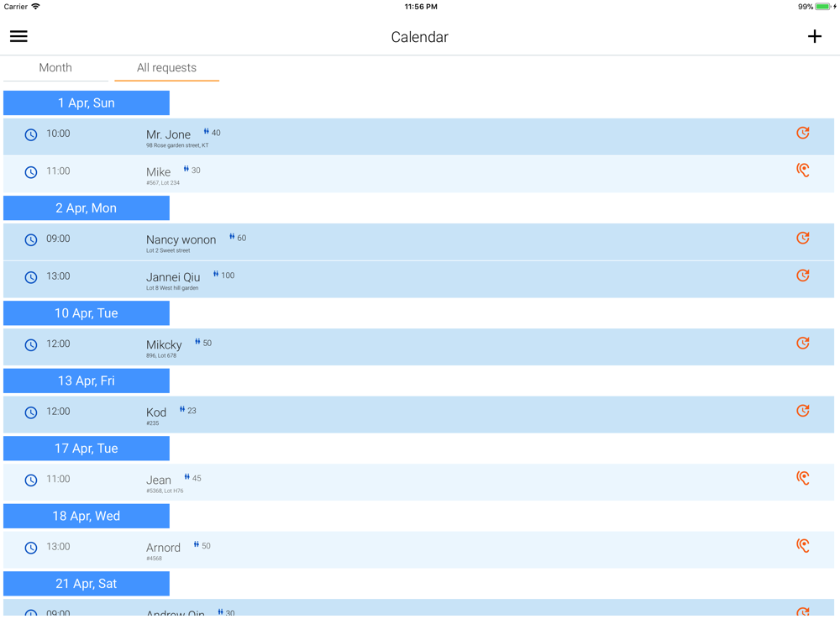Image resolution: width=840 pixels, height=630 pixels.
Task: Tap the battery indicator in status bar
Action: pos(823,7)
